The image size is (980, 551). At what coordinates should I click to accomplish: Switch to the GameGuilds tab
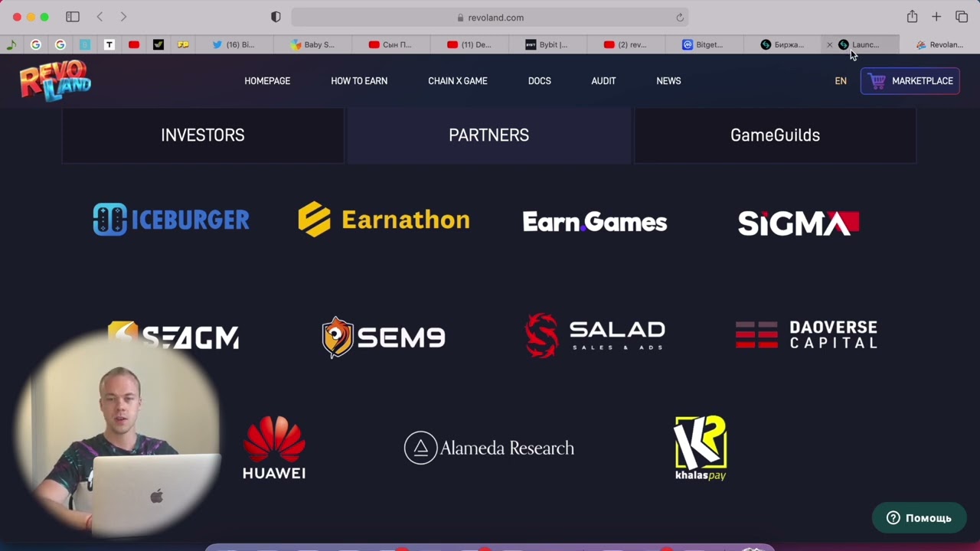coord(775,135)
